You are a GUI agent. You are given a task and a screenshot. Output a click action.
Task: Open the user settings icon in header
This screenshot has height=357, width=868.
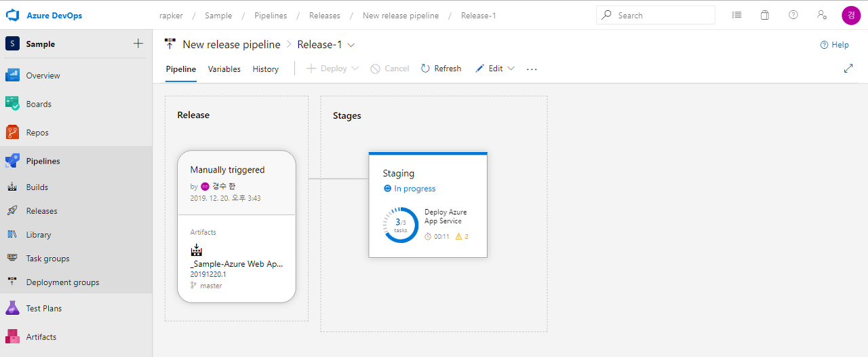click(822, 15)
